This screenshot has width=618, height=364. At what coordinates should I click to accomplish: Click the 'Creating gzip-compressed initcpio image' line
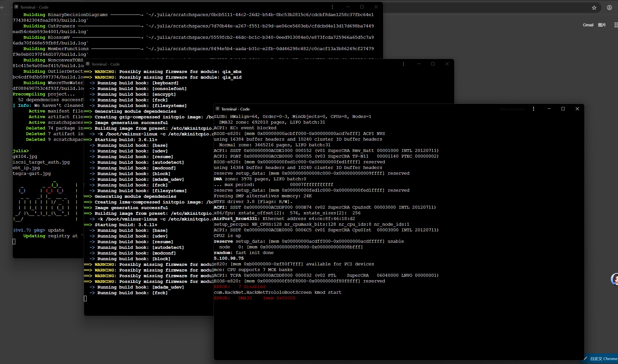(x=149, y=117)
